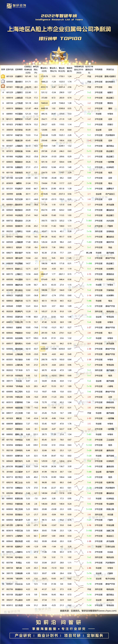Click stock code 688981
The image size is (118, 644).
(x=10, y=114)
